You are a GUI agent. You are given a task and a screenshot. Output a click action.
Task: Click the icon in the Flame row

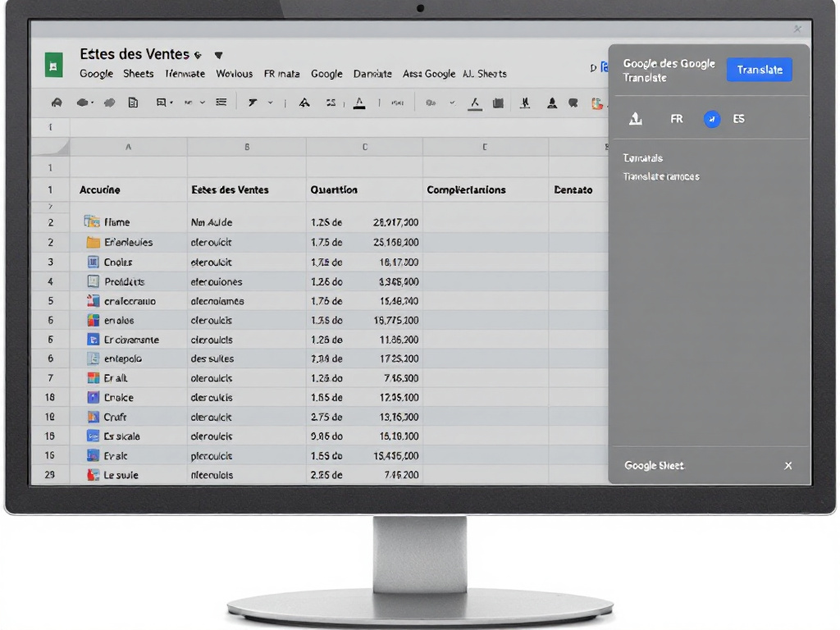pos(92,221)
